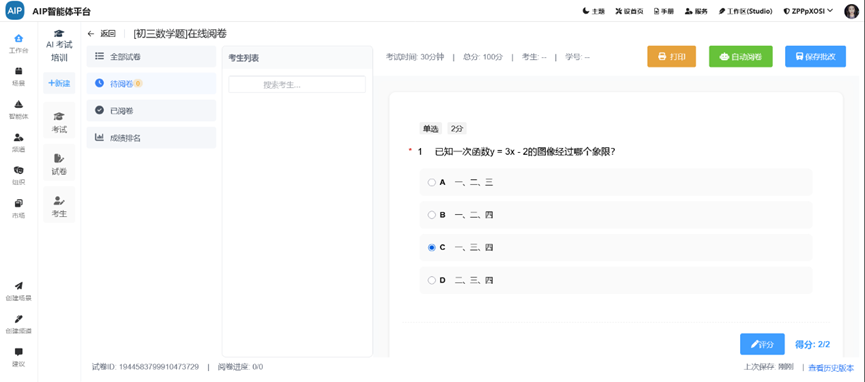Click the orange 打印 button
This screenshot has height=382, width=865.
[671, 56]
